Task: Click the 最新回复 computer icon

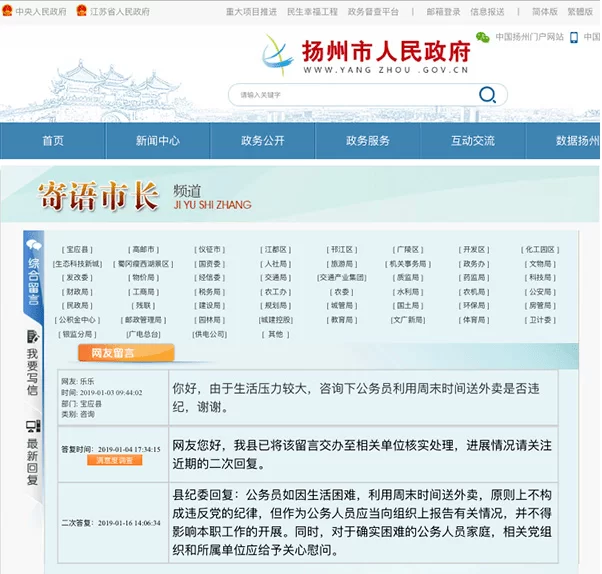Action: [x=33, y=427]
